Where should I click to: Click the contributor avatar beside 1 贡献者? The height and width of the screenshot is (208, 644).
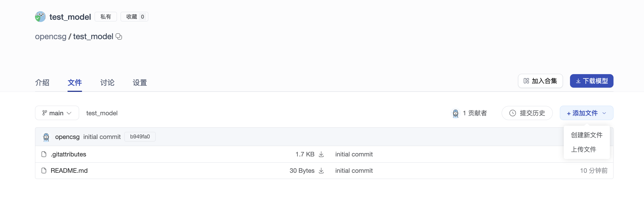pyautogui.click(x=456, y=113)
